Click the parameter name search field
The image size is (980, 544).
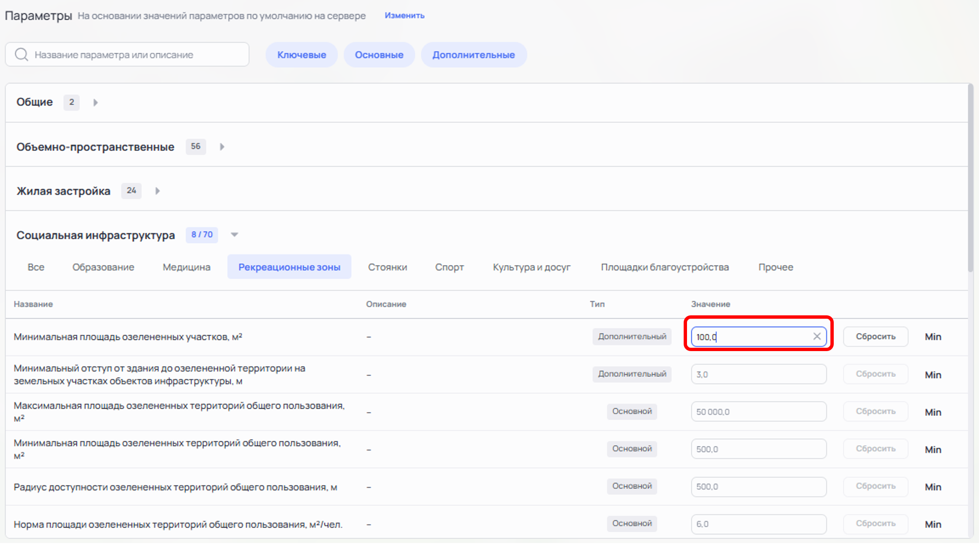coord(138,55)
